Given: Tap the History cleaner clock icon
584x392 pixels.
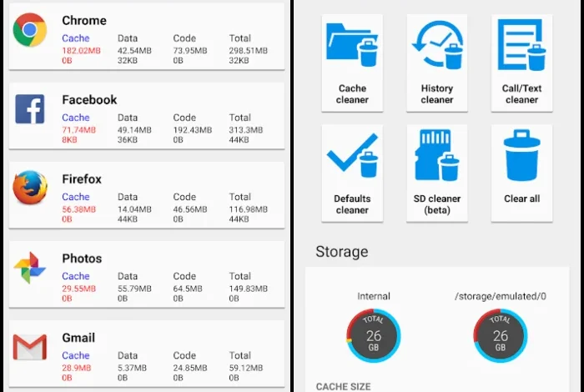Looking at the screenshot, I should (x=437, y=45).
